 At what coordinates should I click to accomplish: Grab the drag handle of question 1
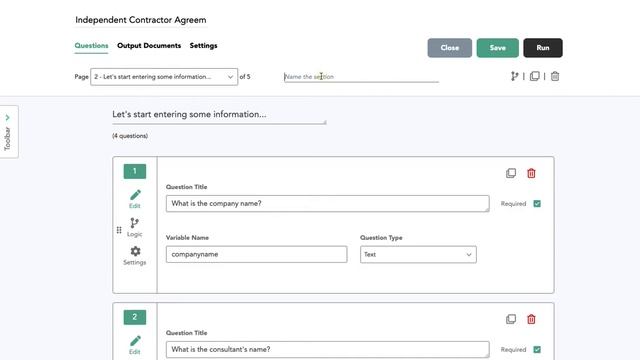(x=119, y=230)
